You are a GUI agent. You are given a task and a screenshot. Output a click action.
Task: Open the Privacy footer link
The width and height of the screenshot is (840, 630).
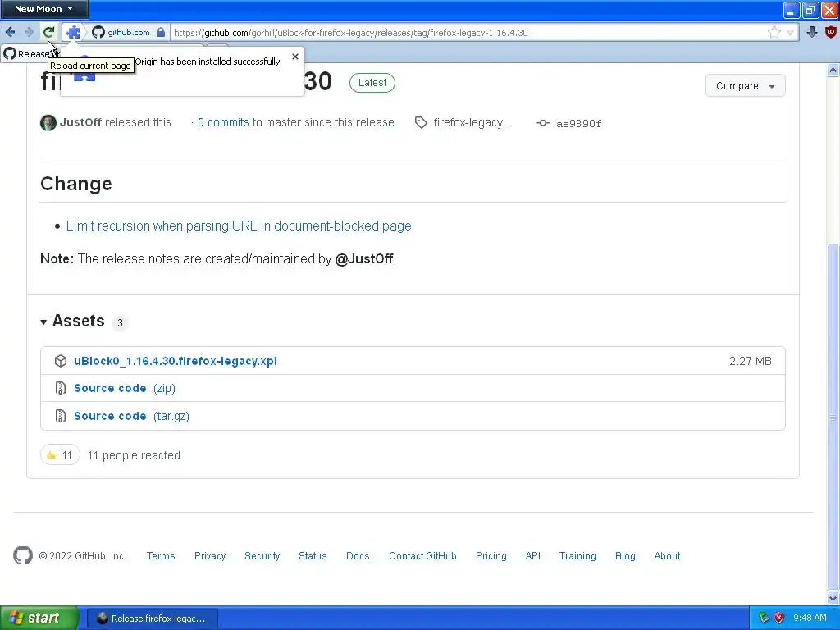coord(210,556)
